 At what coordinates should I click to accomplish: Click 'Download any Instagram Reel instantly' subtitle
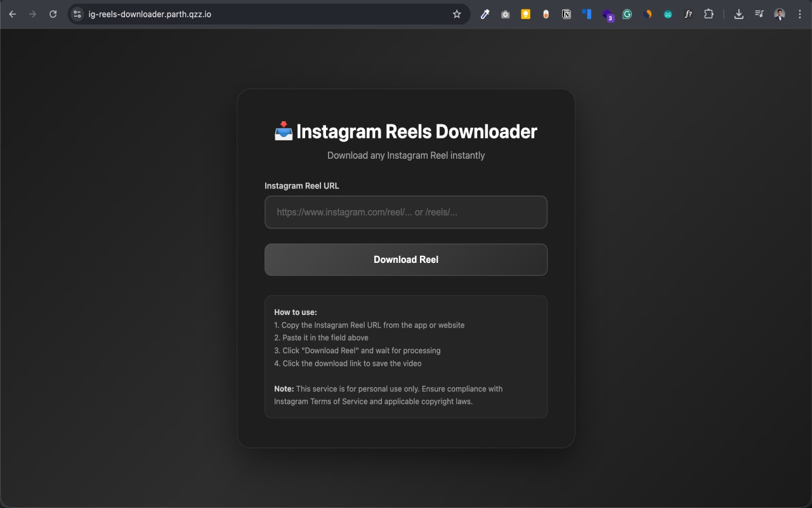click(x=406, y=156)
